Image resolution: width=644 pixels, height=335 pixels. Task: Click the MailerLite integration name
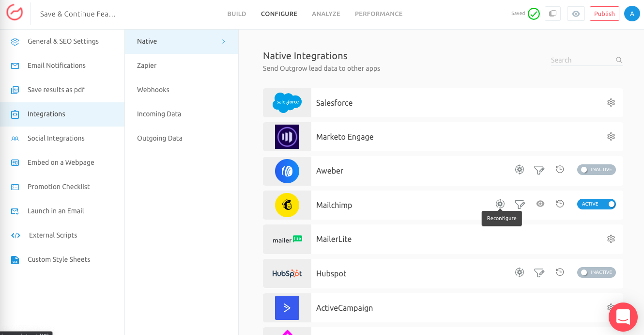click(x=334, y=239)
